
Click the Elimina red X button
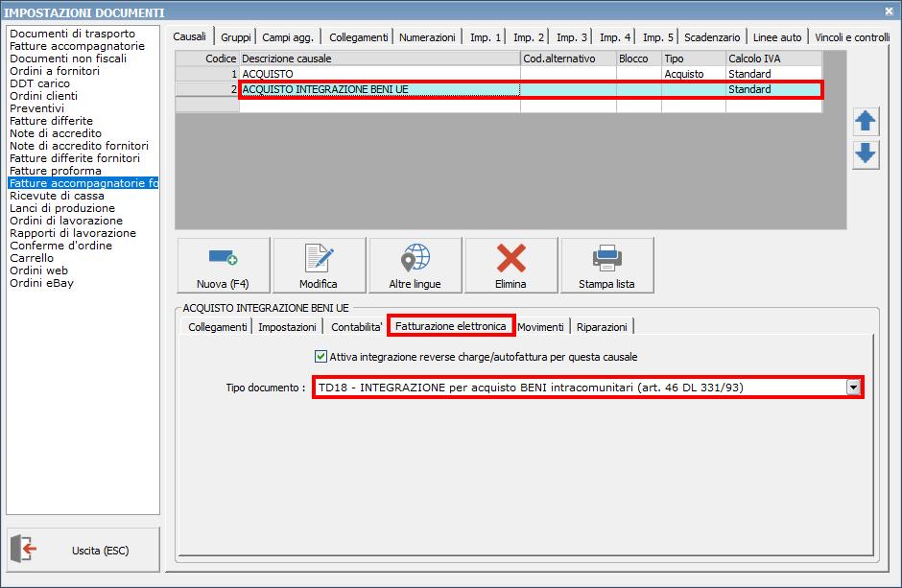point(510,265)
